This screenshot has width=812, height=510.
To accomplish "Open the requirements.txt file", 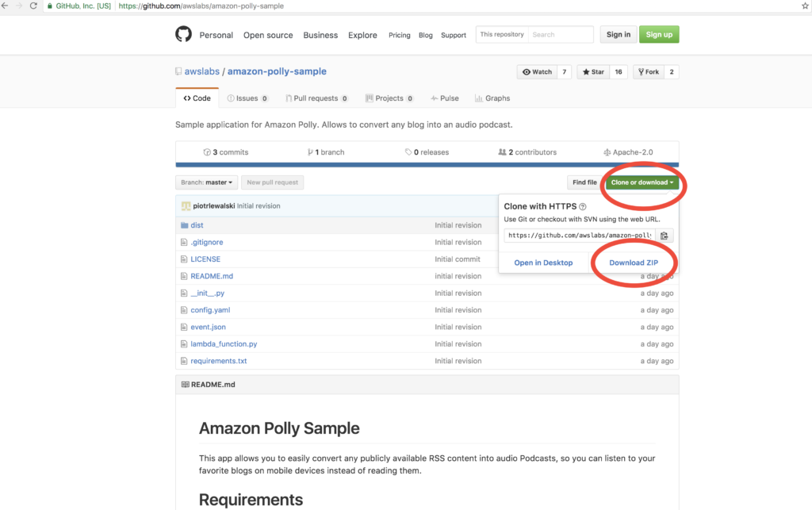I will (x=219, y=361).
